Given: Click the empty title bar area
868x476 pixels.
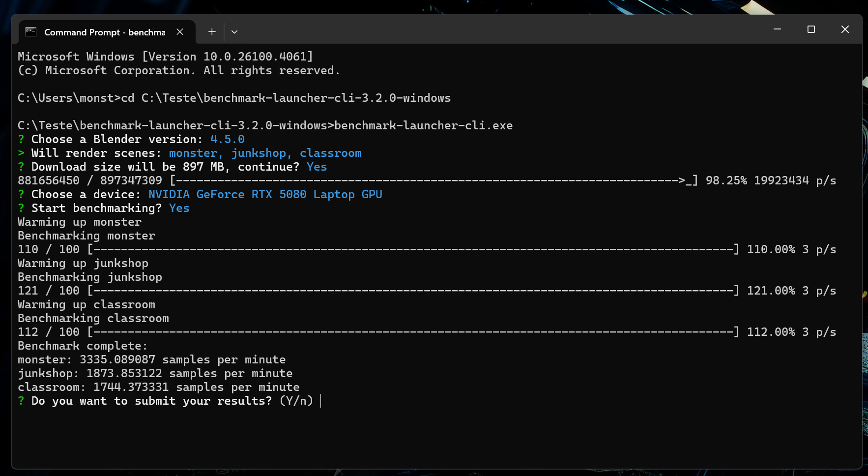Looking at the screenshot, I should point(501,30).
